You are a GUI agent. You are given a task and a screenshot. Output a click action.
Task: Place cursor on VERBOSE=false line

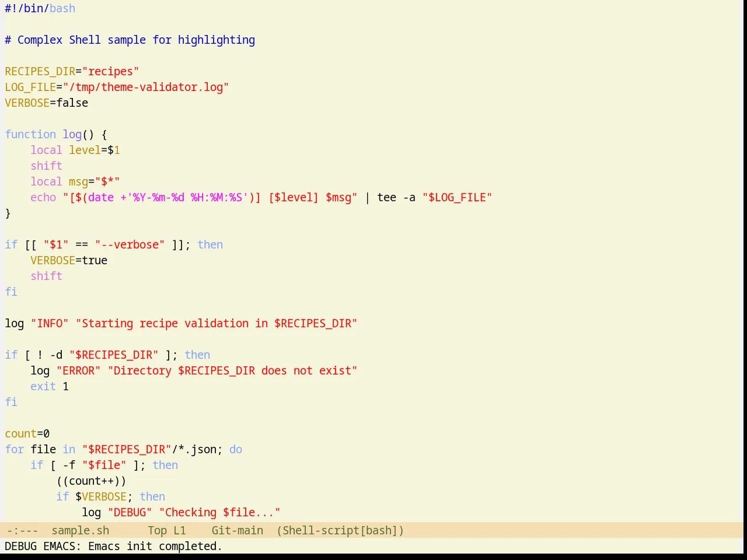coord(46,103)
